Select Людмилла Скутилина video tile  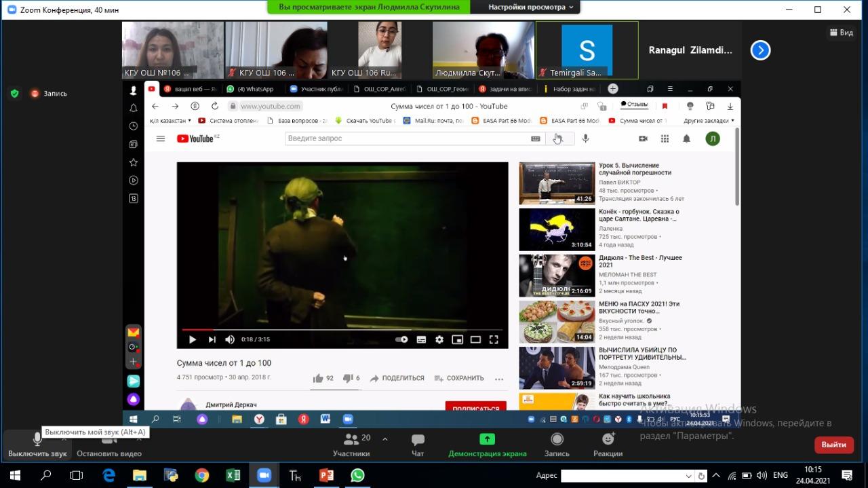[483, 50]
